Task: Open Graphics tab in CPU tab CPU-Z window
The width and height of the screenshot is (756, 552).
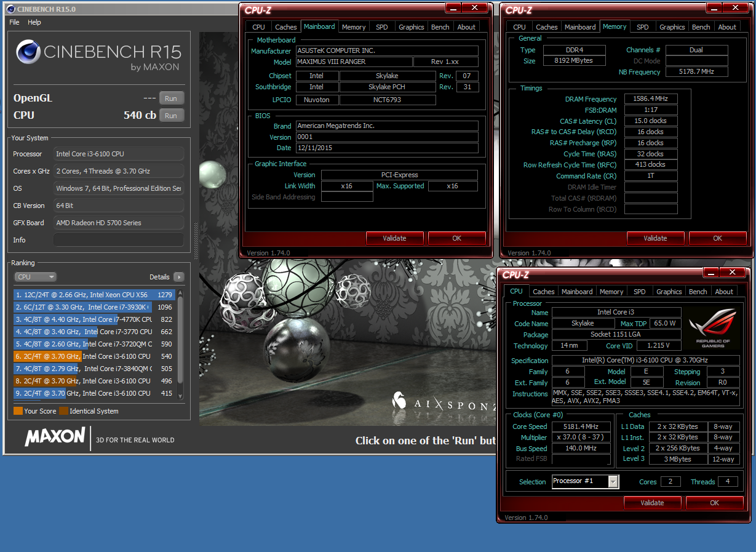Action: (x=669, y=292)
